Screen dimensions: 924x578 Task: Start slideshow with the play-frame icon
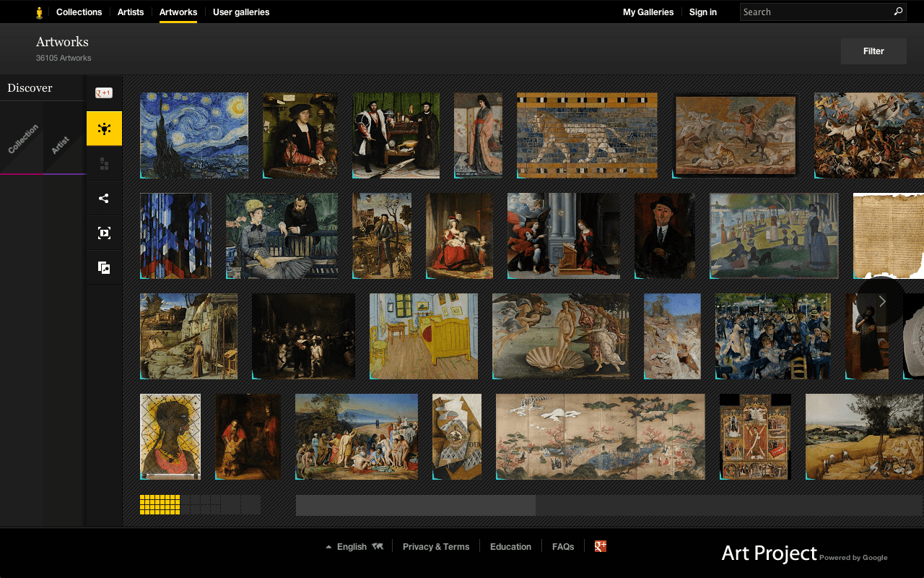104,233
